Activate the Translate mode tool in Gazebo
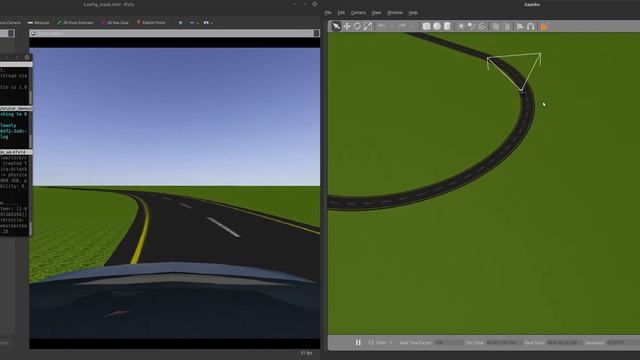 pyautogui.click(x=347, y=26)
